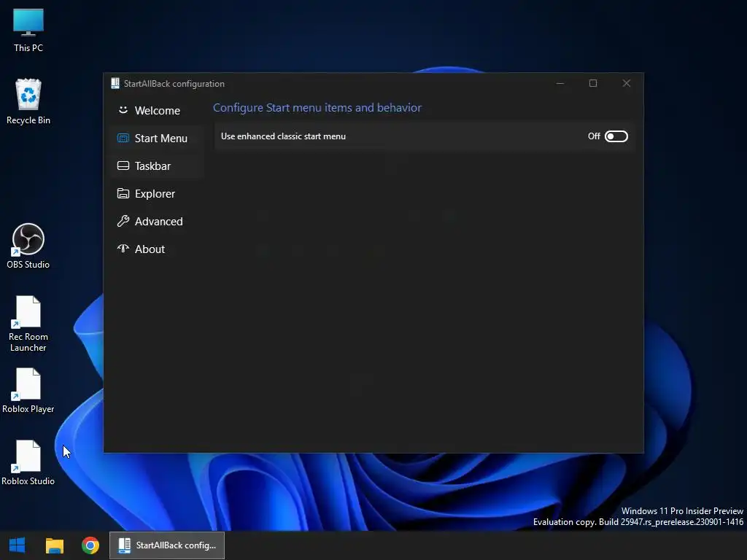
Task: Open File Explorer from the taskbar
Action: coord(54,545)
